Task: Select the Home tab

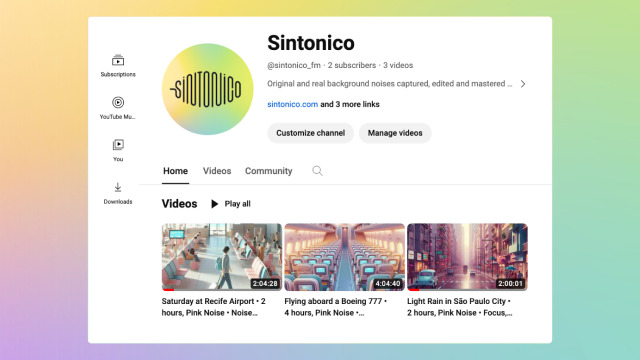Action: (176, 171)
